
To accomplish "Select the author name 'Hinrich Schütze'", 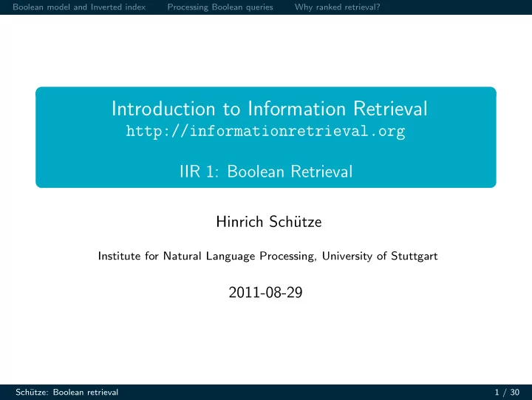I will click(x=269, y=222).
